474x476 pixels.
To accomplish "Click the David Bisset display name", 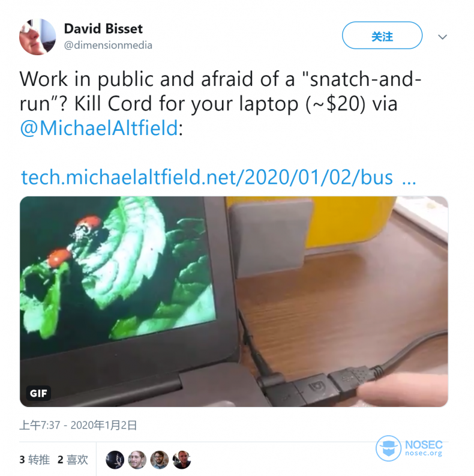I will pos(103,29).
